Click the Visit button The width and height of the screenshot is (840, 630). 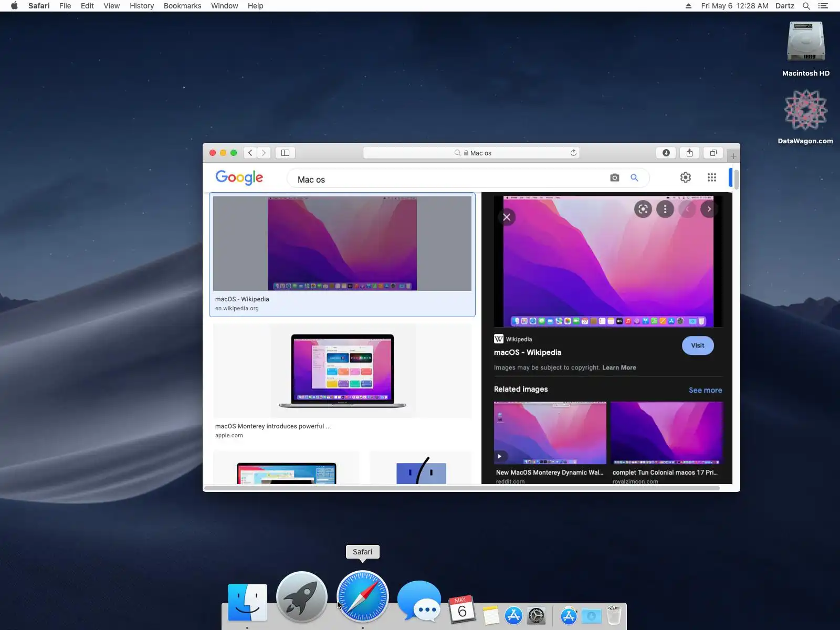[698, 345]
